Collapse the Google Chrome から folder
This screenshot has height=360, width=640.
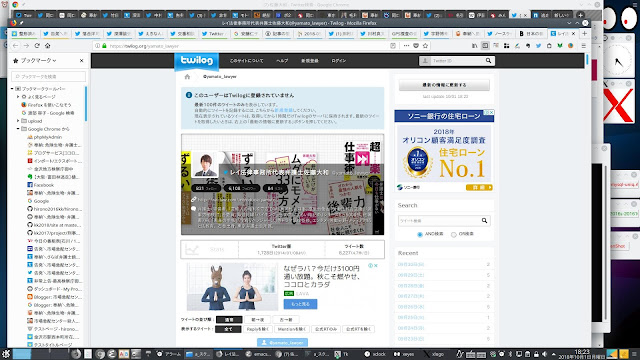click(18, 129)
